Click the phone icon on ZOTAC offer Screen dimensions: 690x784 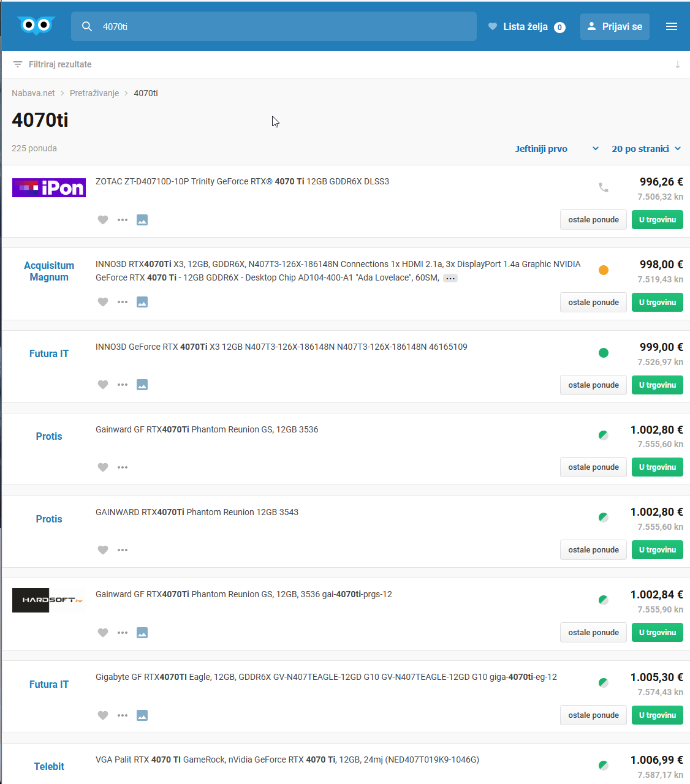coord(604,187)
